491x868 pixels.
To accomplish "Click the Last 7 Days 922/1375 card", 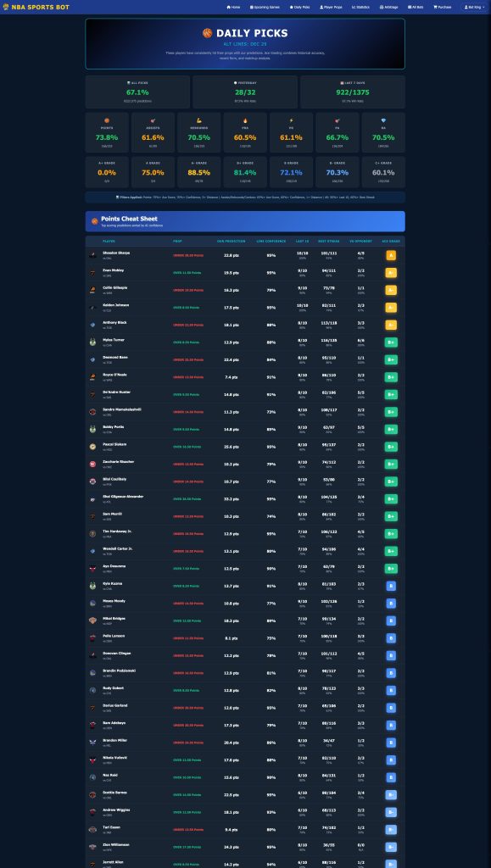I will tap(353, 92).
